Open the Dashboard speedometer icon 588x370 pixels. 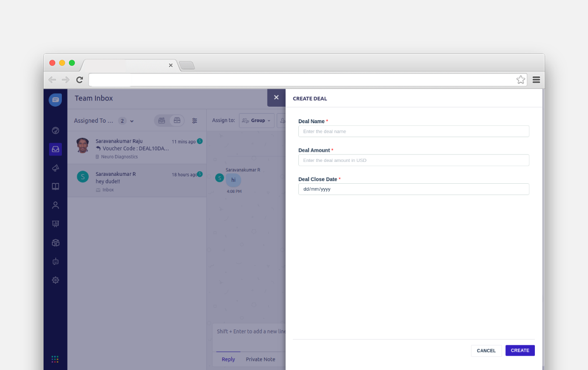[x=55, y=130]
